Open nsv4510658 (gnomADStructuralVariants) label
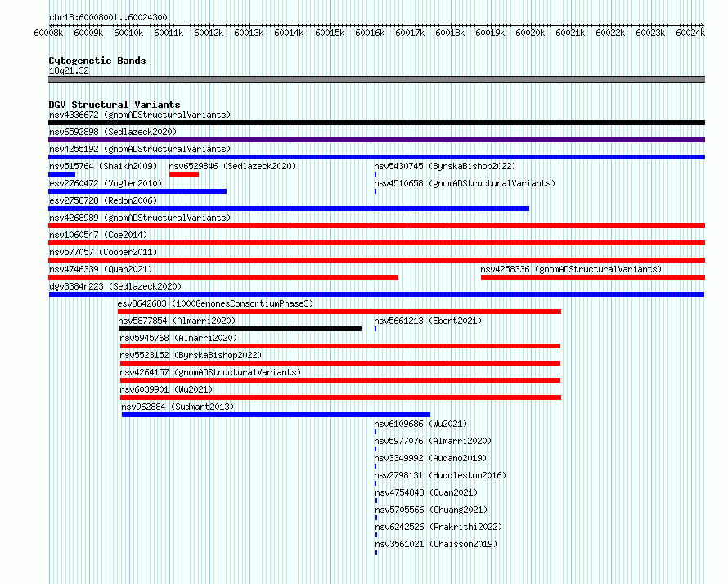 pyautogui.click(x=465, y=183)
